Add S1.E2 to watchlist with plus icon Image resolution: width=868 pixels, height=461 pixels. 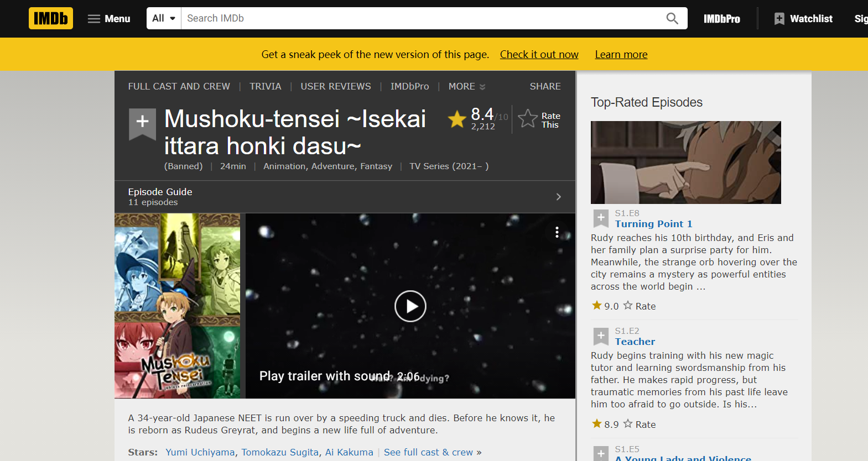pyautogui.click(x=601, y=336)
